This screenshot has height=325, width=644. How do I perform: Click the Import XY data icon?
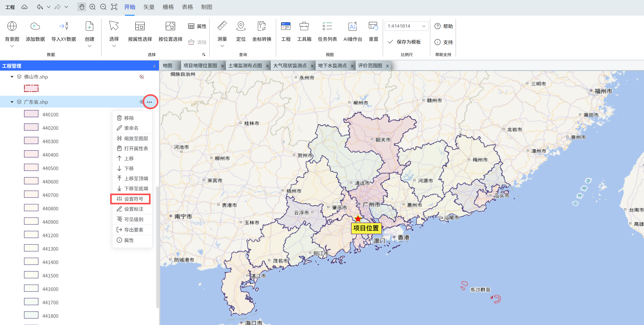coord(63,26)
